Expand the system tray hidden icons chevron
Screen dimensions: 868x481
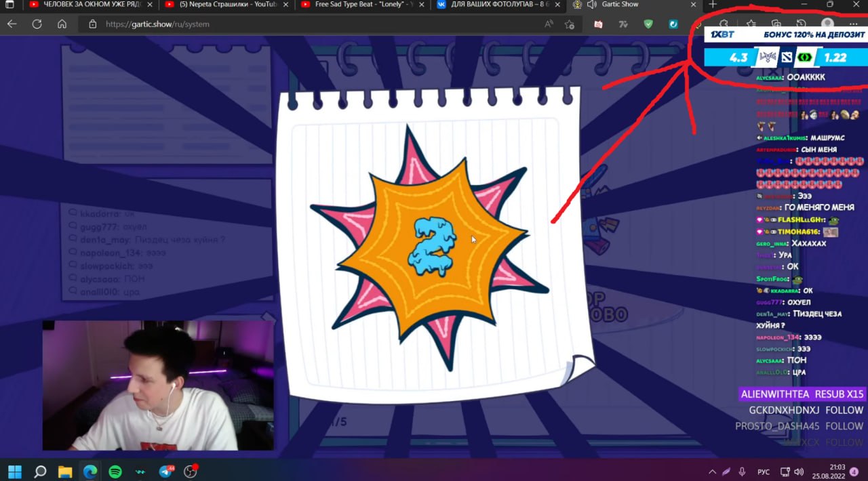pyautogui.click(x=711, y=472)
